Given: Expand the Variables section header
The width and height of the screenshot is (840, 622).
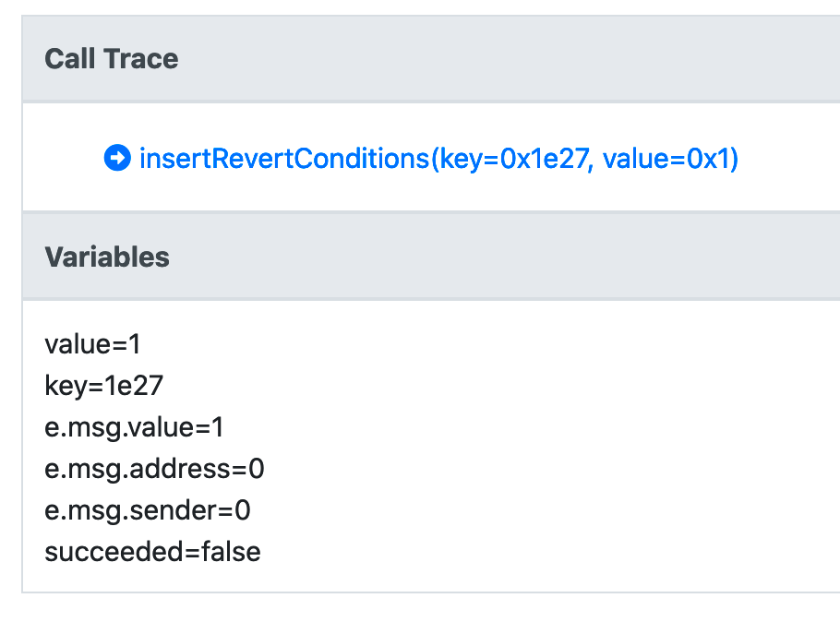Looking at the screenshot, I should [107, 257].
